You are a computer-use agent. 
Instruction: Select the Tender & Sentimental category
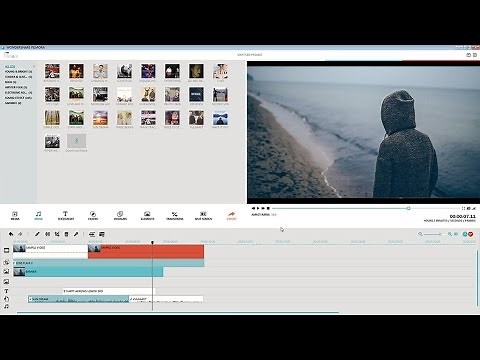[18, 77]
